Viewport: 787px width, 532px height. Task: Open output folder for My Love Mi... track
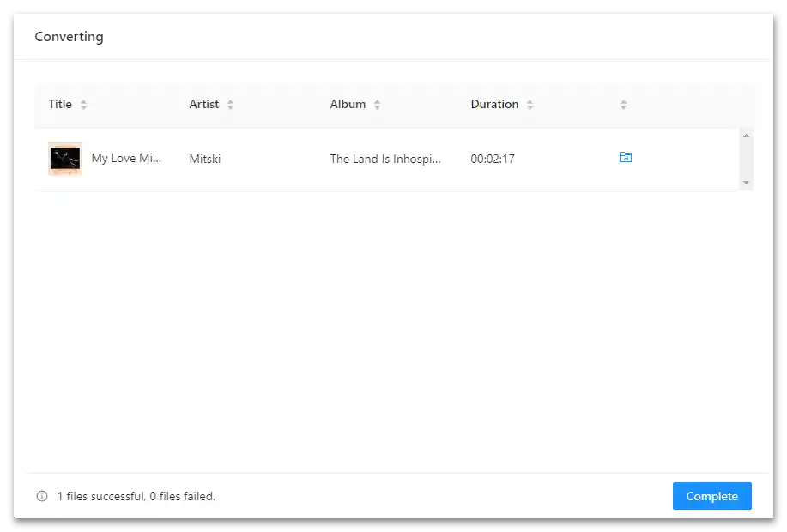tap(625, 158)
